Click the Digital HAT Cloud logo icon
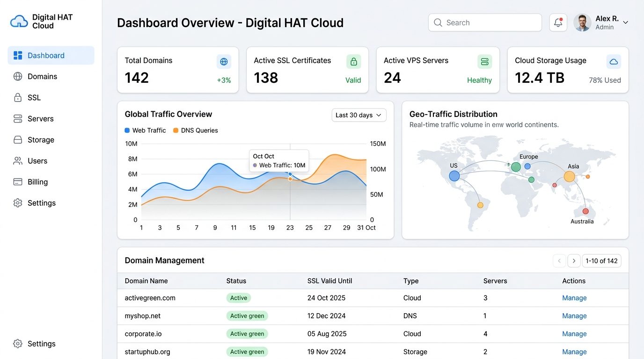The image size is (644, 359). click(19, 22)
